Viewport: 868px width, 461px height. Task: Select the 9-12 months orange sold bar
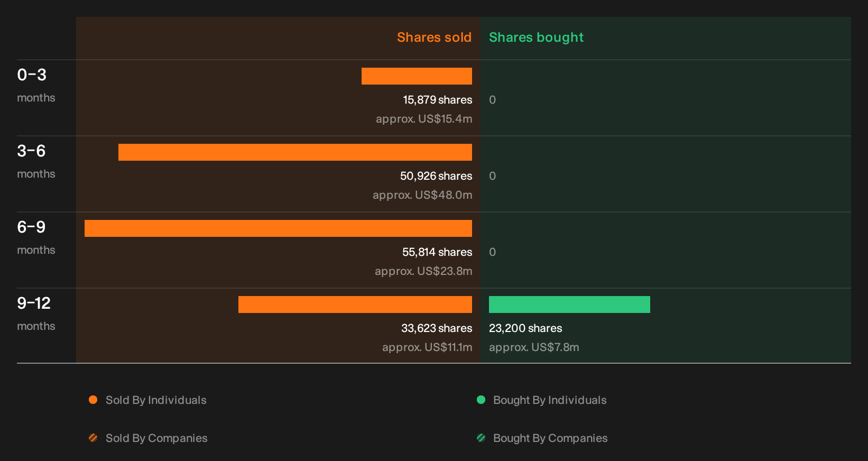(355, 305)
